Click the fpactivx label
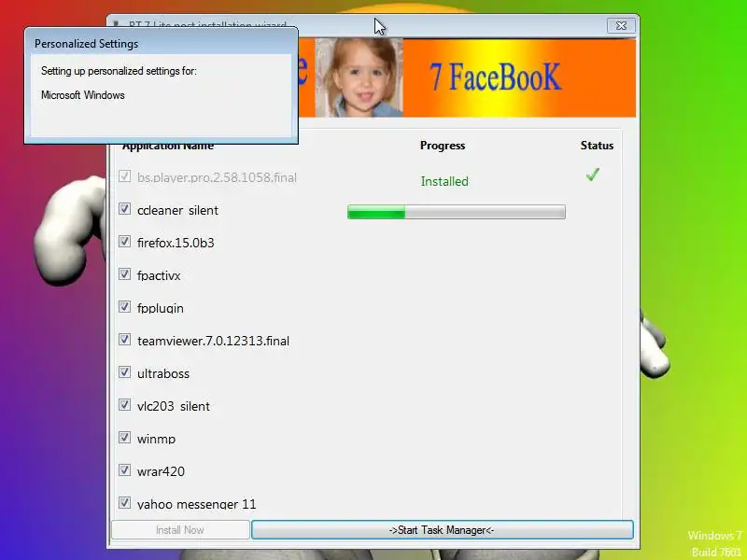 (x=159, y=275)
